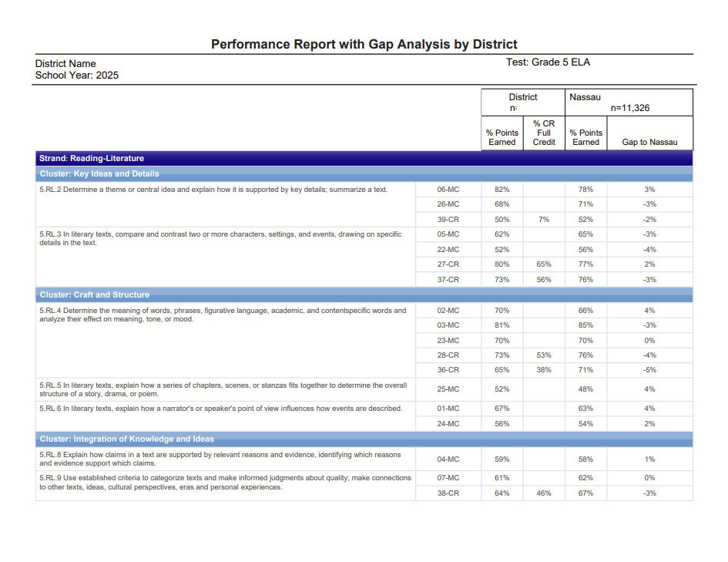
Task: Click the School Year: 2025 text
Action: (x=76, y=76)
